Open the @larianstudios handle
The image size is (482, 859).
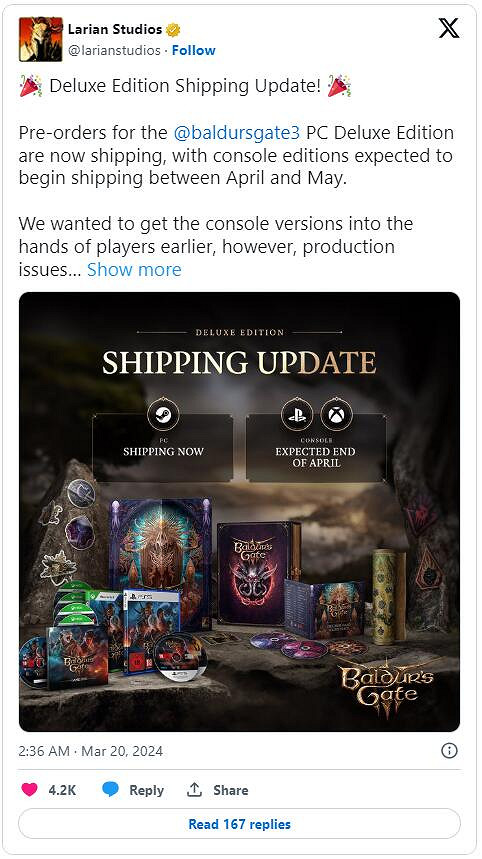114,50
